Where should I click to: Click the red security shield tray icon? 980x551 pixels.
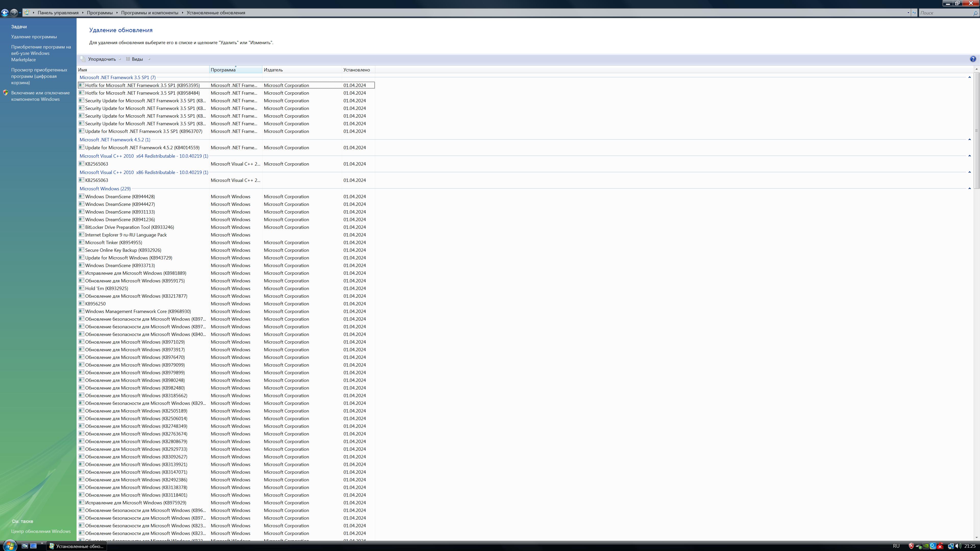(912, 546)
